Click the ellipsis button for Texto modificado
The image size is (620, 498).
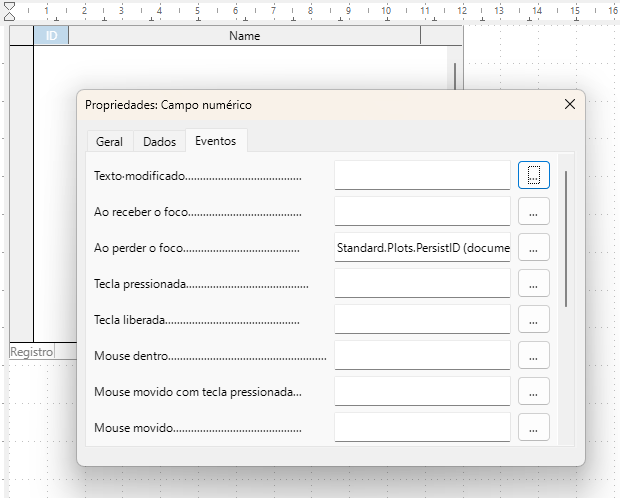[534, 175]
